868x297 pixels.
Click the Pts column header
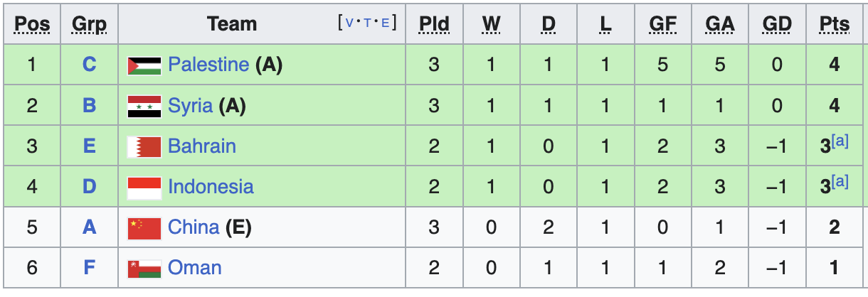point(834,24)
